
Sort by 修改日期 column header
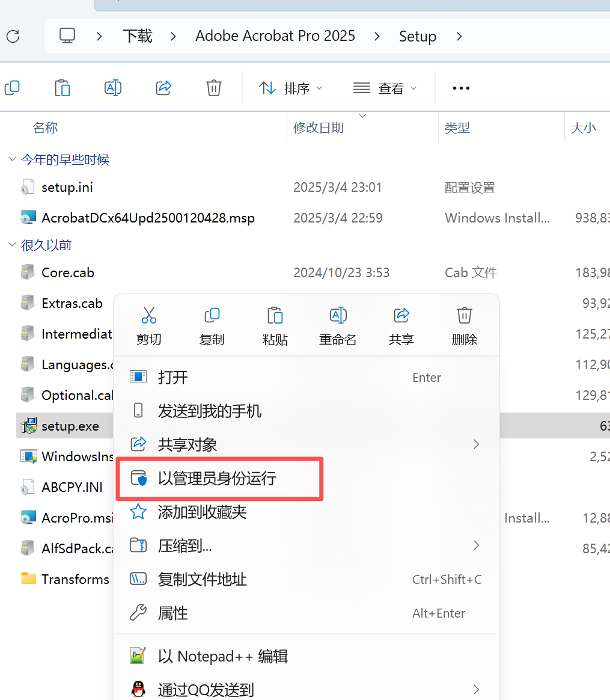[319, 127]
